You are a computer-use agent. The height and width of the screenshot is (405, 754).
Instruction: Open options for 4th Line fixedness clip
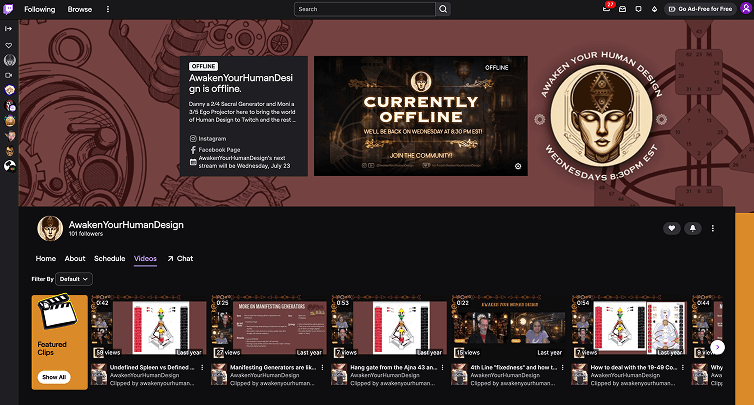(563, 367)
